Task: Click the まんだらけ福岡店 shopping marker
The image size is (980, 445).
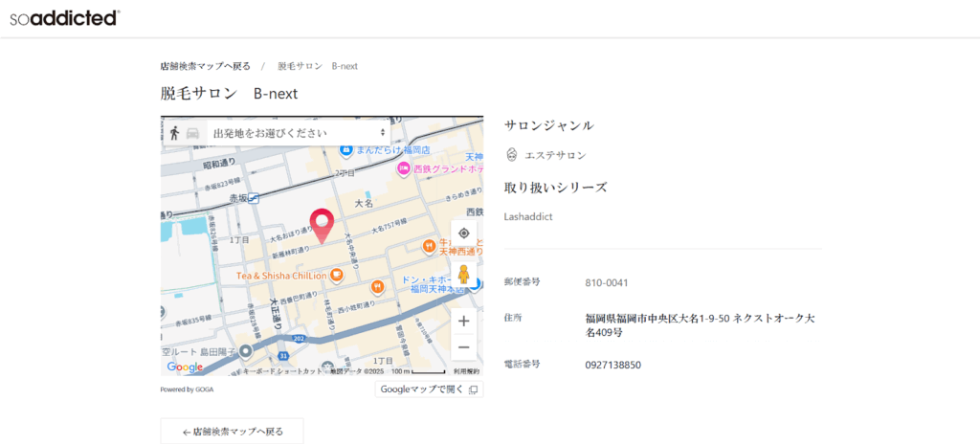Action: tap(346, 148)
